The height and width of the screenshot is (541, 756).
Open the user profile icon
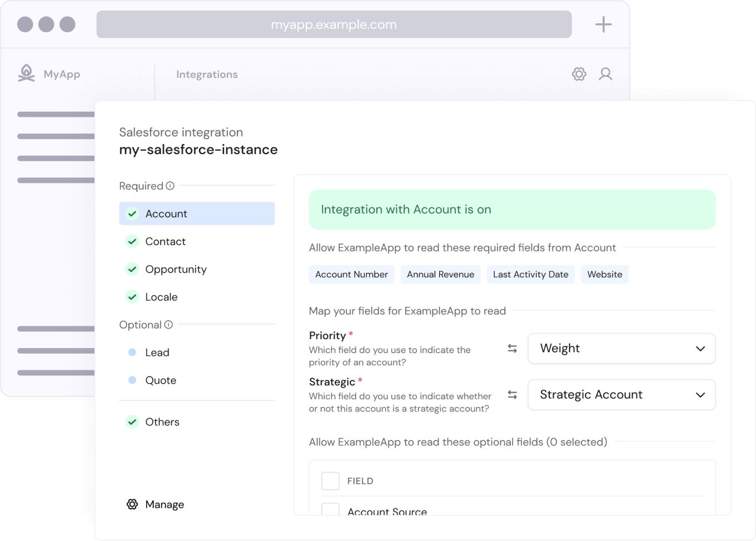pyautogui.click(x=605, y=74)
